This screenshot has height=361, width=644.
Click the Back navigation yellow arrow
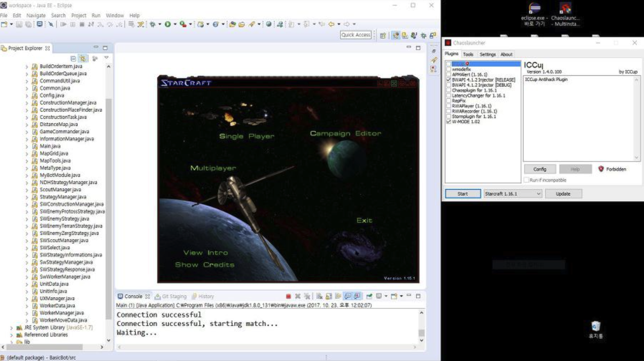(x=331, y=25)
